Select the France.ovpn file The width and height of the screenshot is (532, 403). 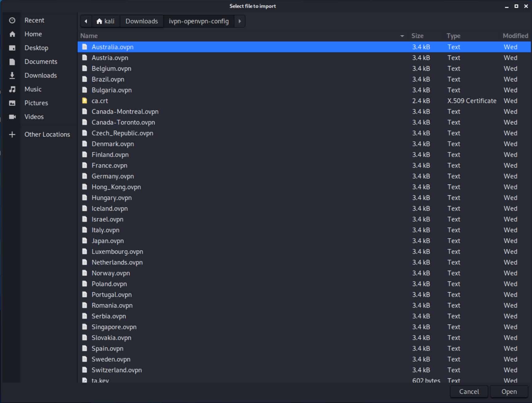[304, 165]
